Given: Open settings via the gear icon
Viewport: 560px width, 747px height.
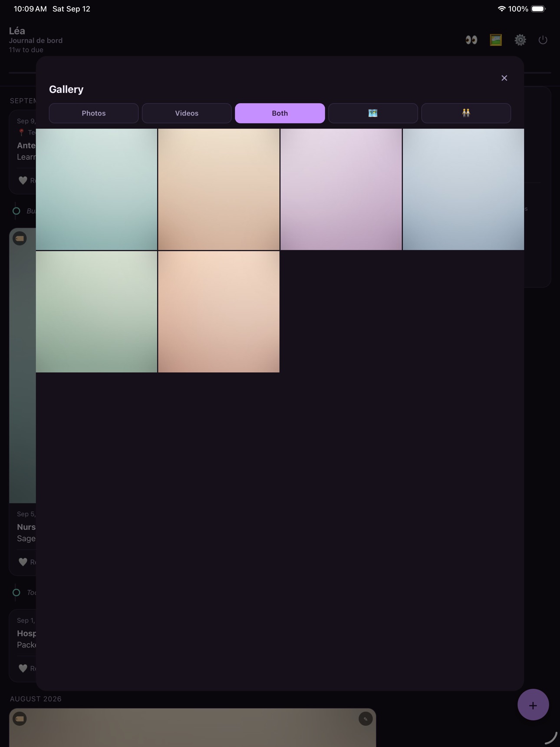Looking at the screenshot, I should [x=520, y=40].
